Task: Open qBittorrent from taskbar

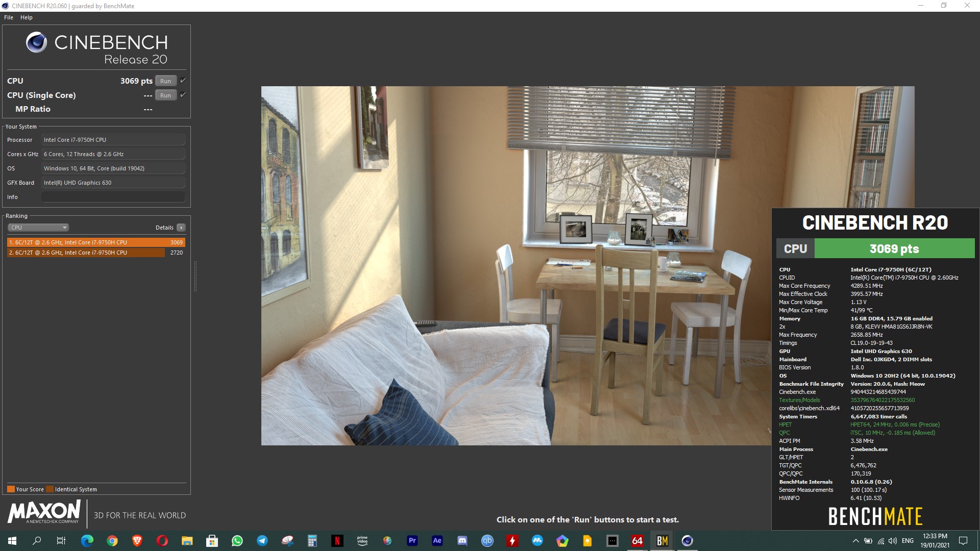Action: click(487, 541)
